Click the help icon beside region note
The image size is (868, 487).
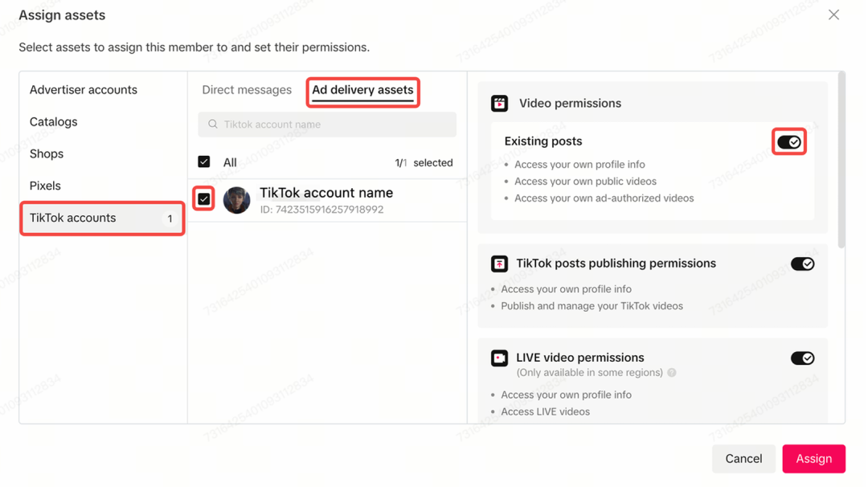pyautogui.click(x=672, y=373)
